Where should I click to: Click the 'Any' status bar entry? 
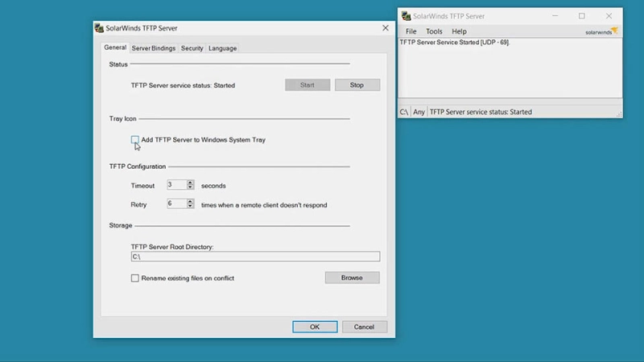pos(419,112)
